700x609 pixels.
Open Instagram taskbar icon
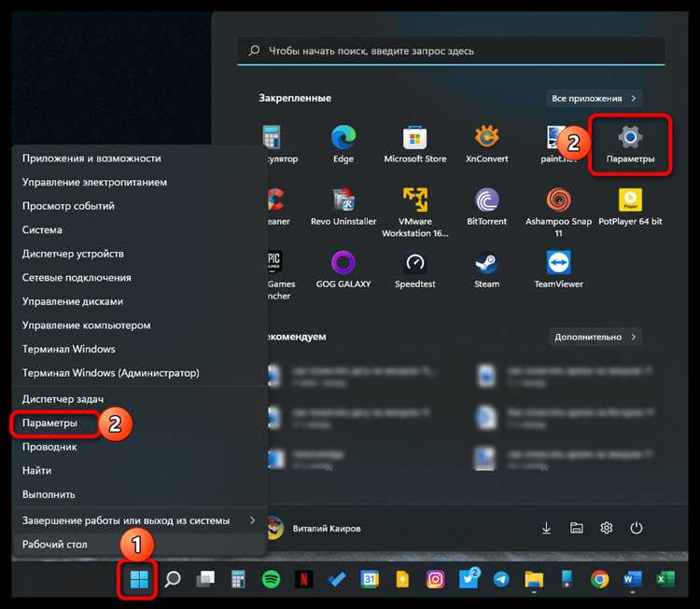pyautogui.click(x=435, y=579)
